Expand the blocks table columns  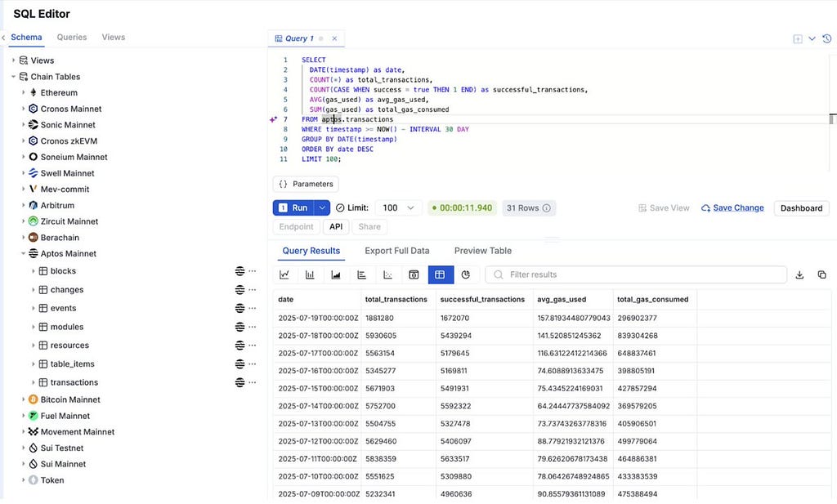click(x=33, y=271)
